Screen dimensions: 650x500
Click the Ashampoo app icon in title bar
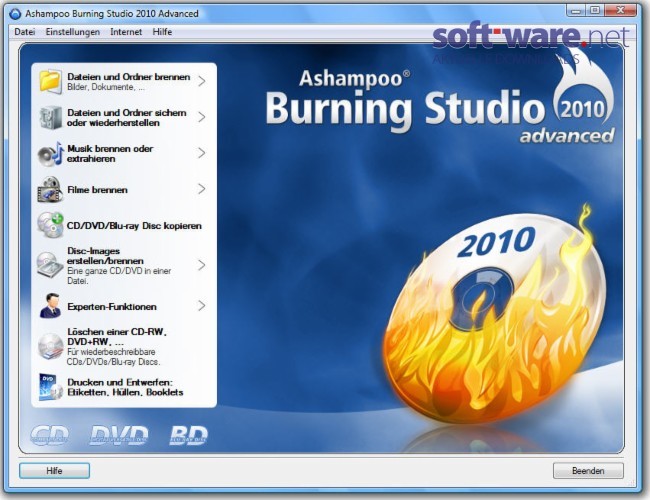coord(15,14)
